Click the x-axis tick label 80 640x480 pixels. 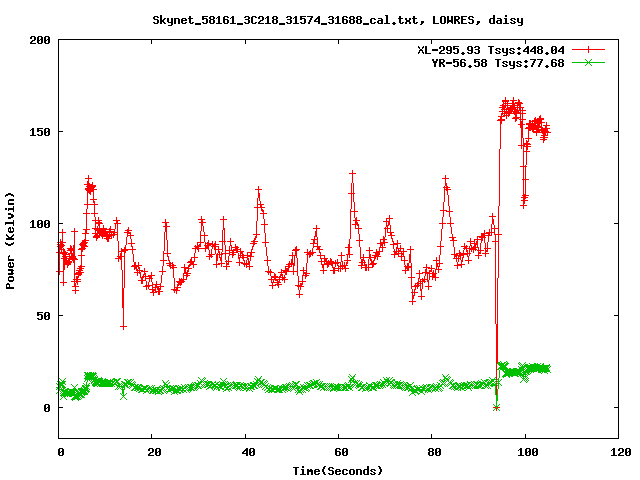[435, 452]
